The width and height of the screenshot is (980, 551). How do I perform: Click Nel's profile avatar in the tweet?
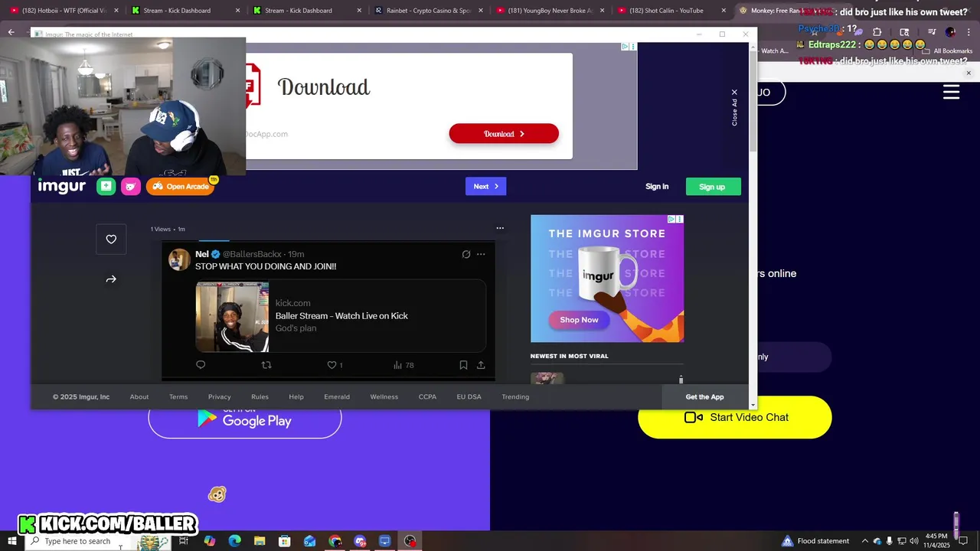(x=179, y=259)
